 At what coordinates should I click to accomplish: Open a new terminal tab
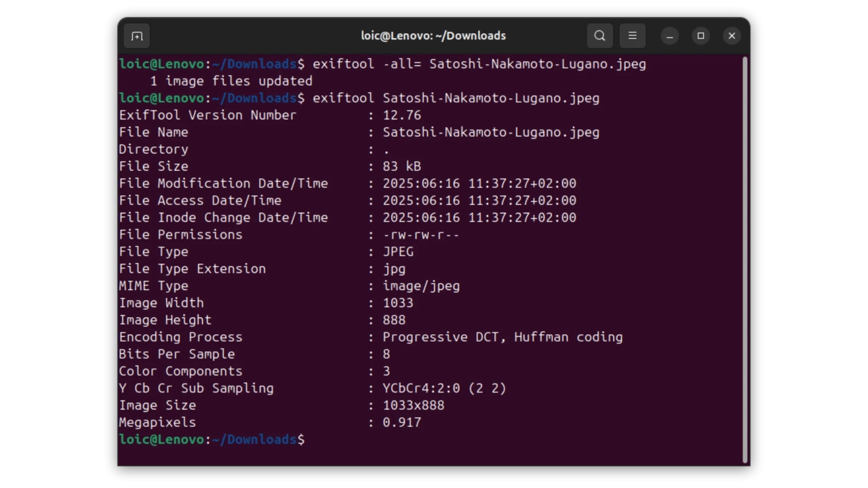[x=137, y=36]
